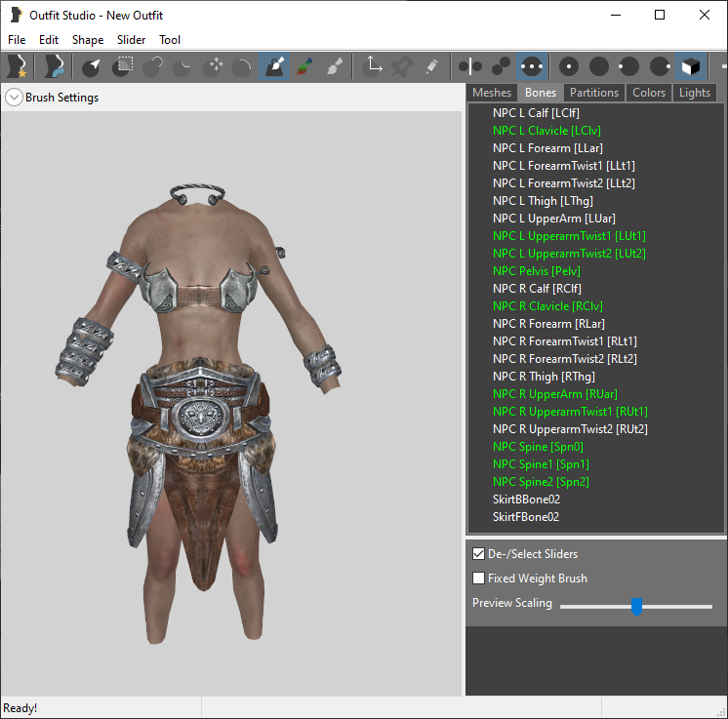Select bone NPC R Thigh [RThg]
This screenshot has height=719, width=728.
544,377
